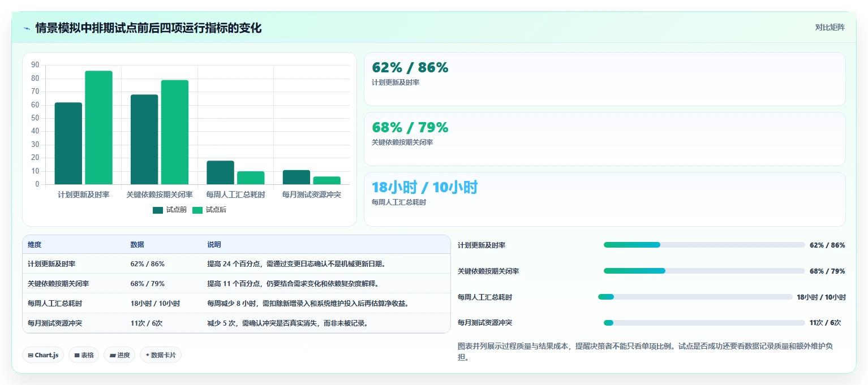The height and width of the screenshot is (385, 868).
Task: Click the footer note starting 图表并列展示
Action: [x=645, y=352]
